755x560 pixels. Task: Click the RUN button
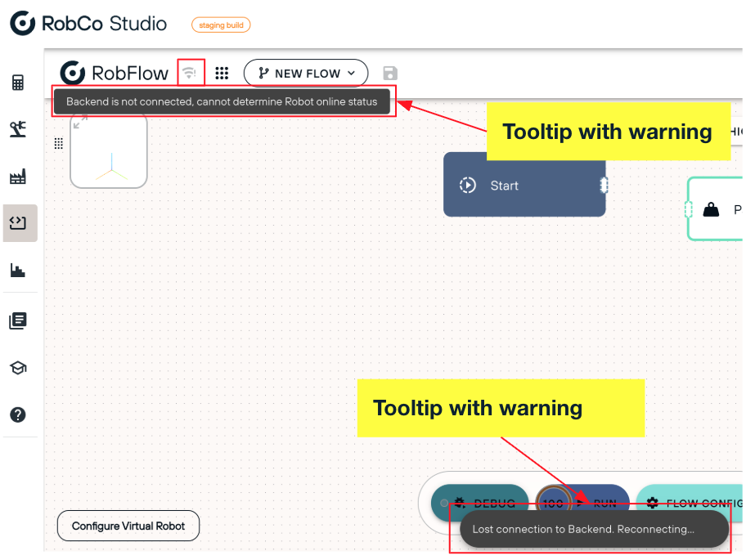click(x=604, y=504)
